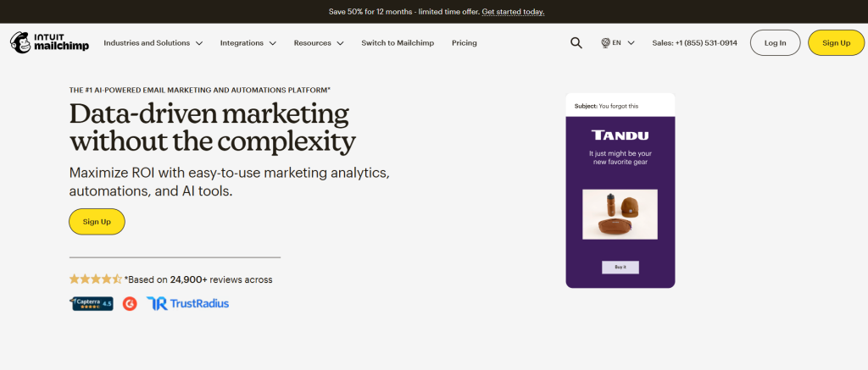
Task: Open the Resources dropdown
Action: tap(319, 43)
